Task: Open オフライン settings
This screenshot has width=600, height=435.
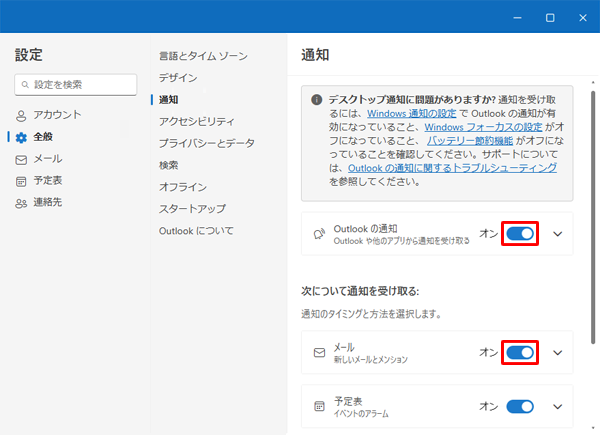Action: (183, 187)
